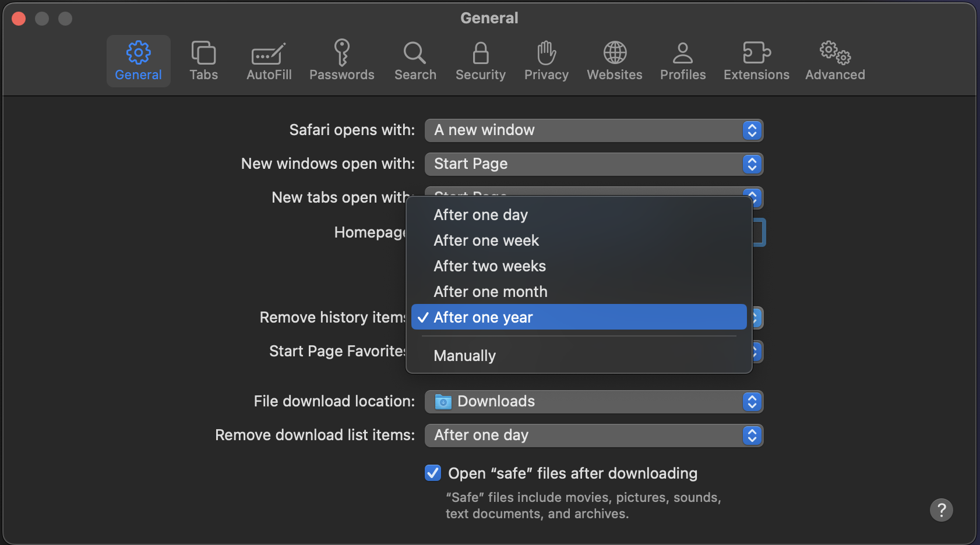This screenshot has height=545, width=980.
Task: Expand the New windows open with dropdown
Action: (x=594, y=164)
